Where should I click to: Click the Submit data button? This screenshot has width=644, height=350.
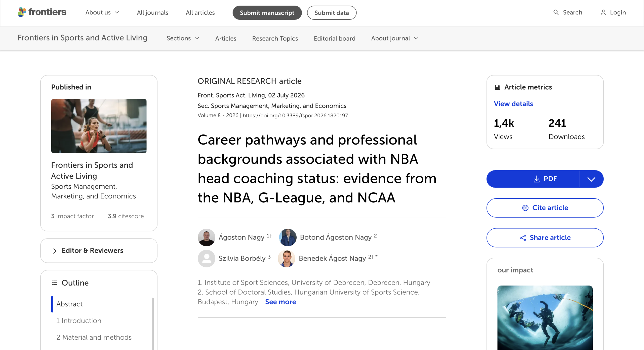tap(332, 13)
